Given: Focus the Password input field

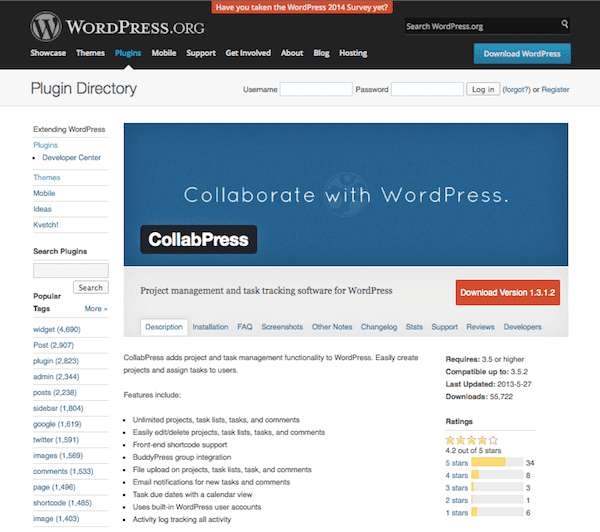Looking at the screenshot, I should point(427,89).
